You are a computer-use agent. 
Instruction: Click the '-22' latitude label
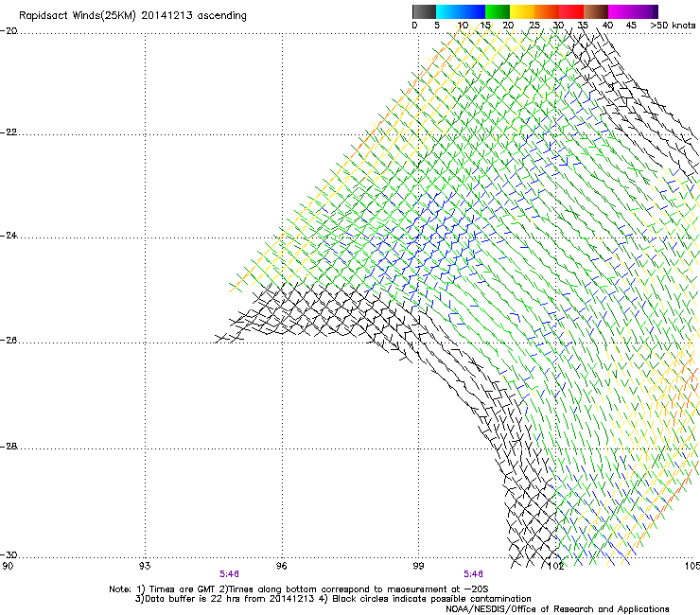coord(9,132)
